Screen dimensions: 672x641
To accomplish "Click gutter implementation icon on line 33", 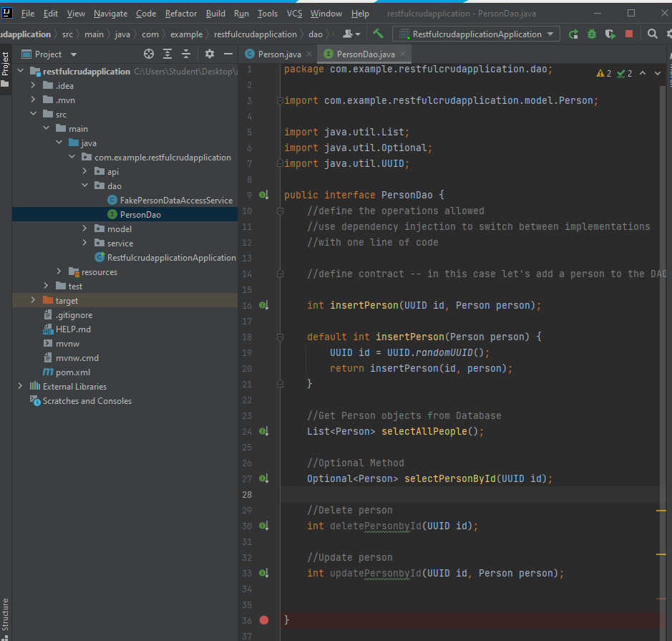I will coord(264,573).
